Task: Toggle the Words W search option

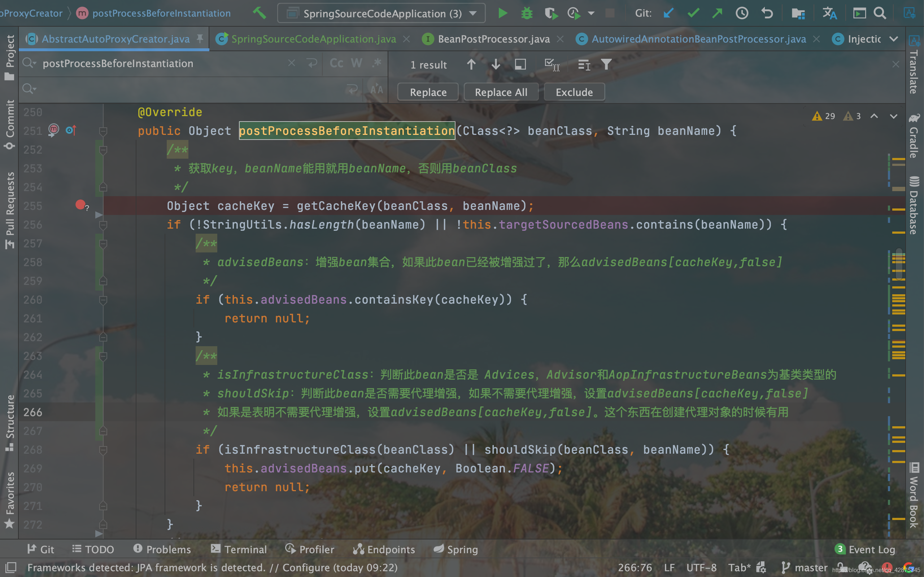Action: pos(356,63)
